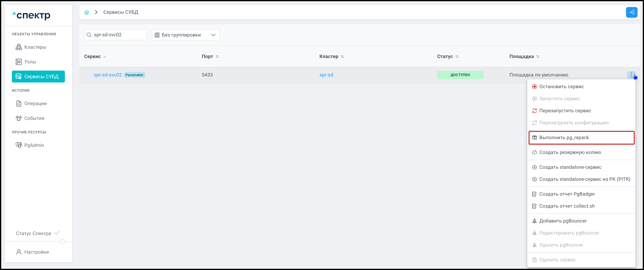Open Кластеры in the sidebar
Screen dimensions: 644x270
click(35, 47)
